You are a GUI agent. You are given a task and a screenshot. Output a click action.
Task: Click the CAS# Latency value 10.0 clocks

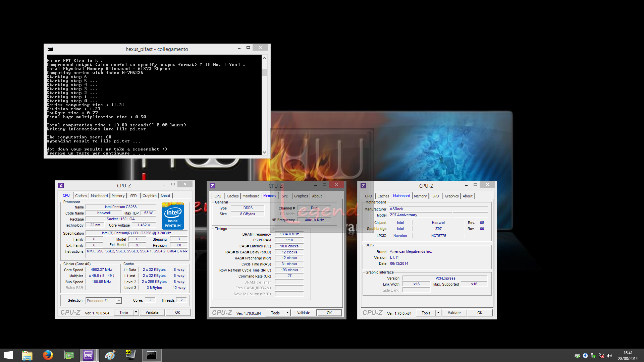pyautogui.click(x=289, y=246)
